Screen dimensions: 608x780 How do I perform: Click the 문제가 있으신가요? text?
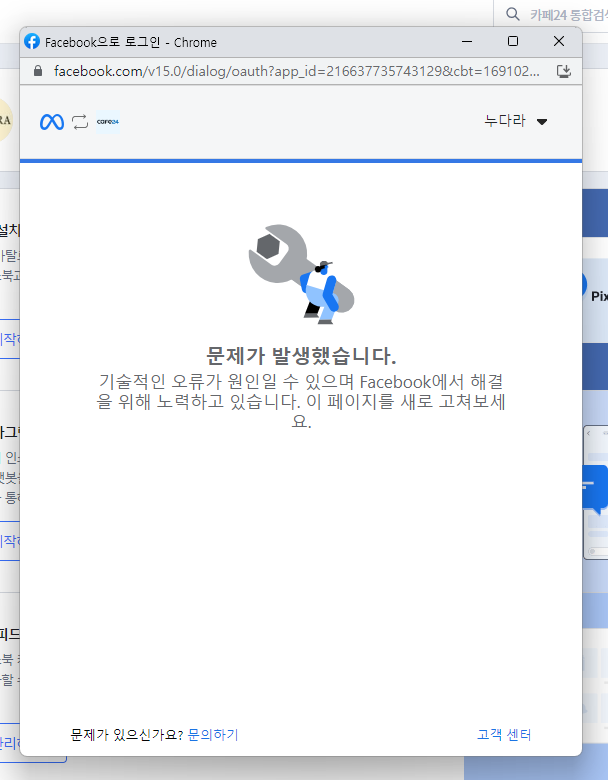127,735
